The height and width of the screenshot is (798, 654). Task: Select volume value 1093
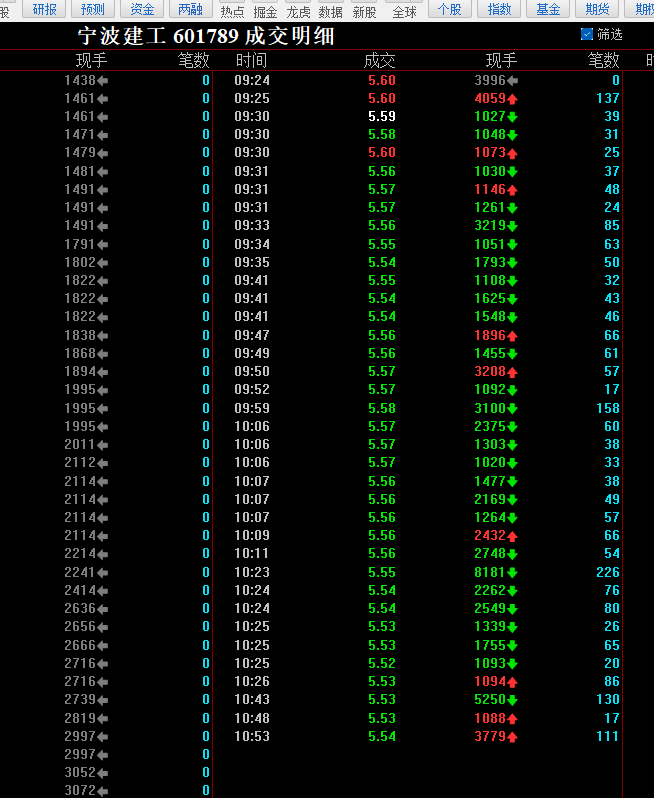pyautogui.click(x=490, y=663)
